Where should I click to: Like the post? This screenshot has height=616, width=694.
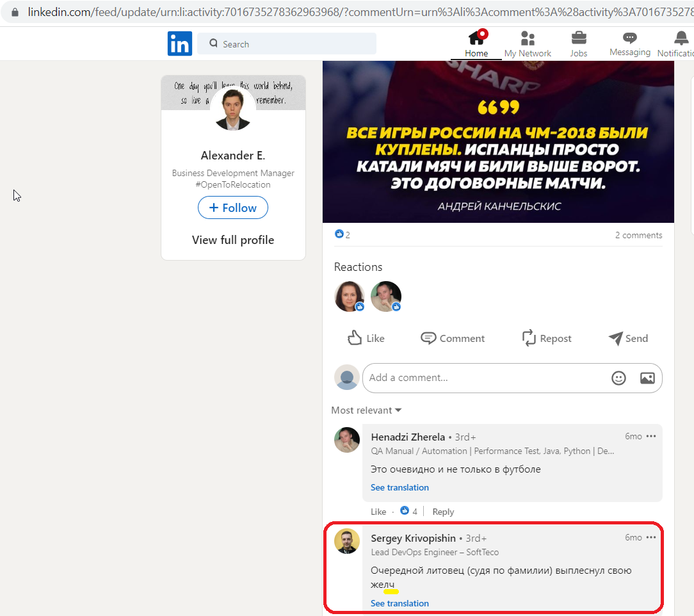tap(366, 338)
